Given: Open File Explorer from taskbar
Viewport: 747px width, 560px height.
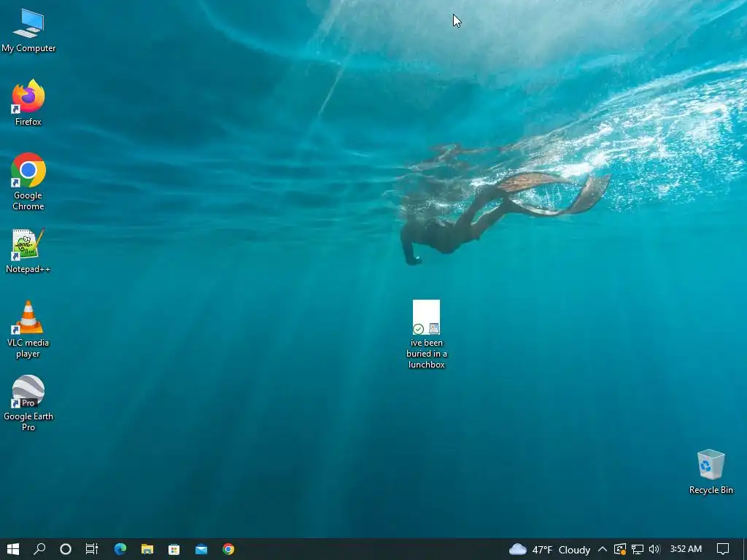Looking at the screenshot, I should 147,549.
